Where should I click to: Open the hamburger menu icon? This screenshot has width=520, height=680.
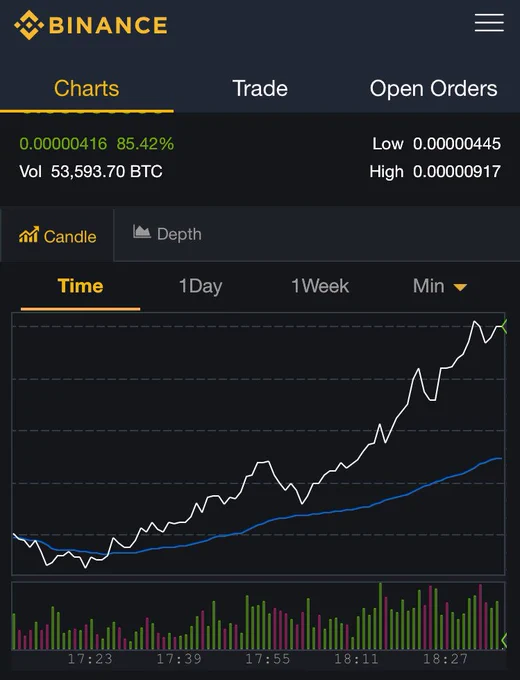click(489, 23)
